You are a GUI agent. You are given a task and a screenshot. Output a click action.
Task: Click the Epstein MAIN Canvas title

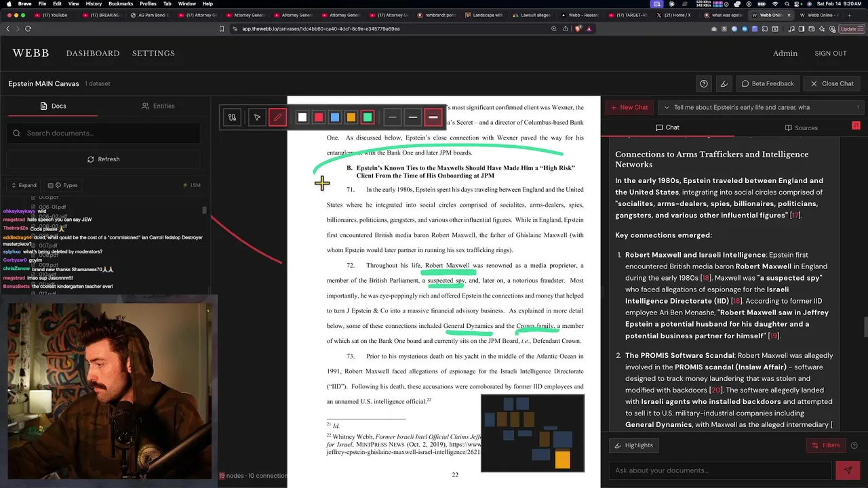pyautogui.click(x=43, y=83)
